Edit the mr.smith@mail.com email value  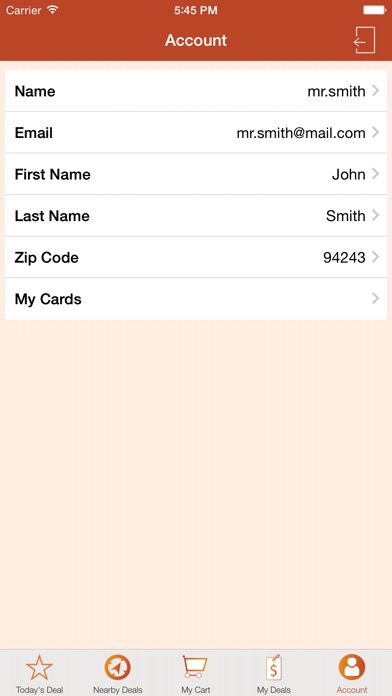click(301, 133)
